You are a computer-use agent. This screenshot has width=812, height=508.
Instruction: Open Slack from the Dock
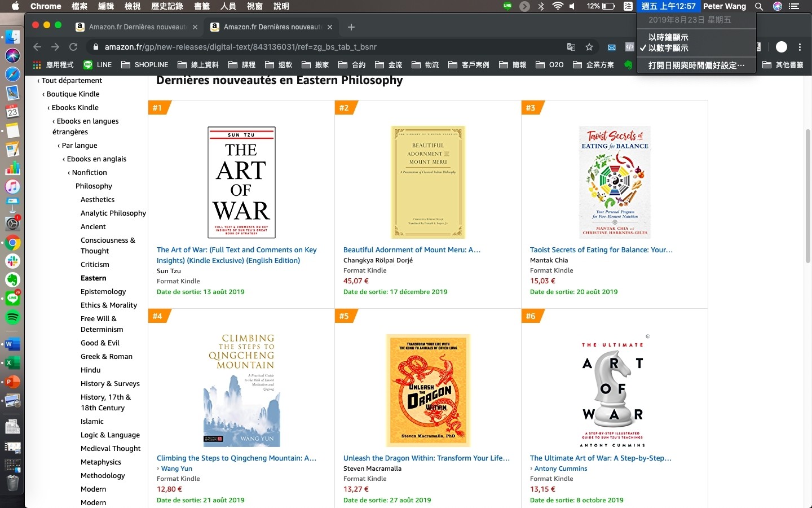tap(12, 261)
